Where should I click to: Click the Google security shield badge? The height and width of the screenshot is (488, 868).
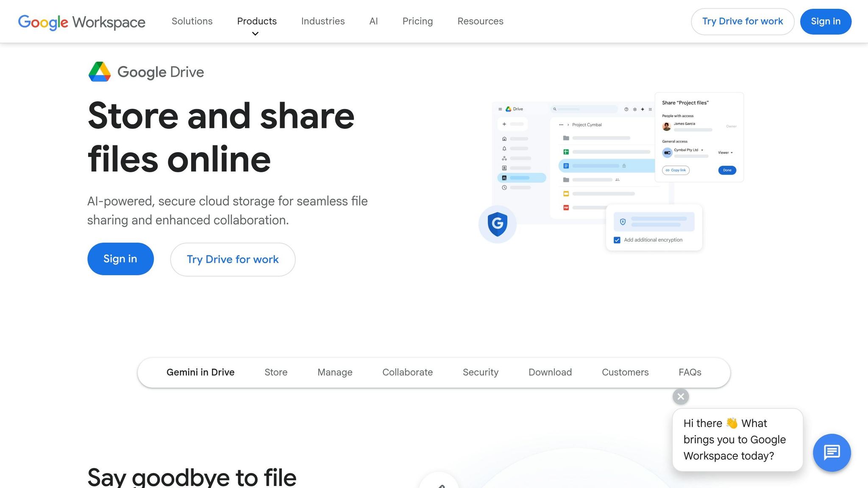point(498,225)
